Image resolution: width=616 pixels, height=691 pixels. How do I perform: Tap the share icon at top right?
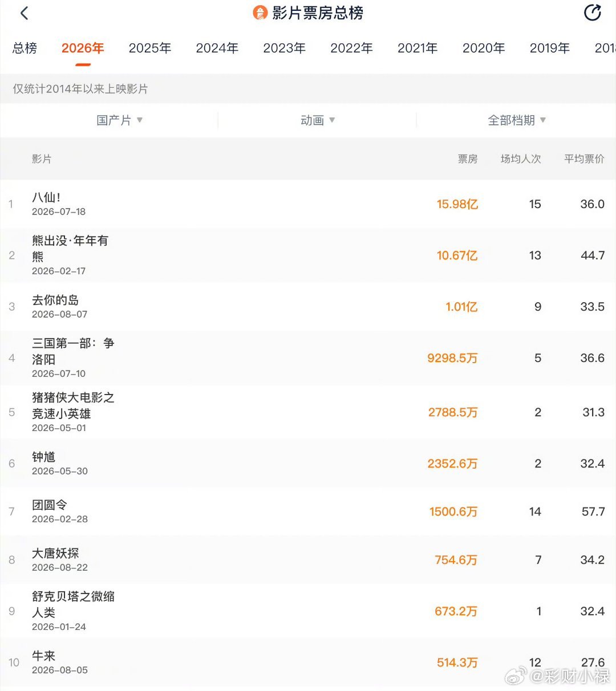(x=593, y=13)
